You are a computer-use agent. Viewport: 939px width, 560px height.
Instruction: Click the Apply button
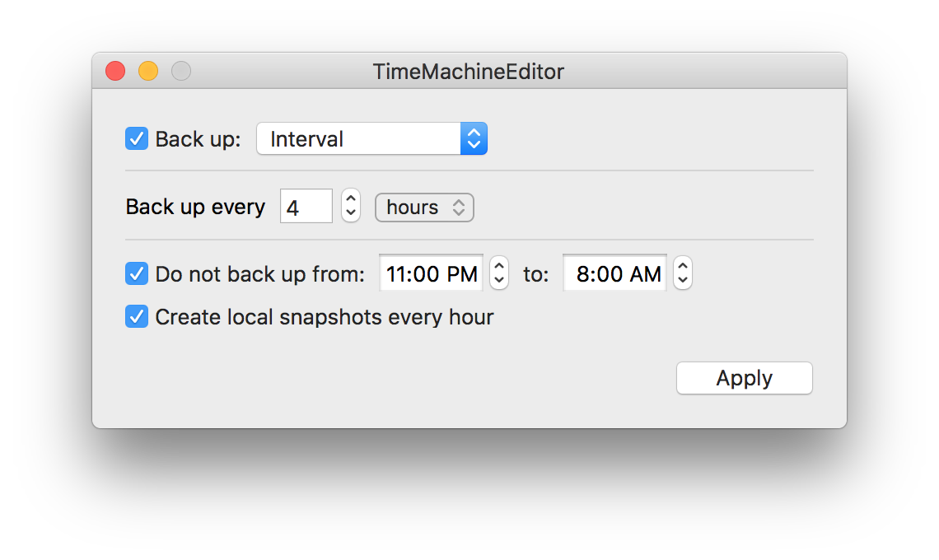coord(744,378)
